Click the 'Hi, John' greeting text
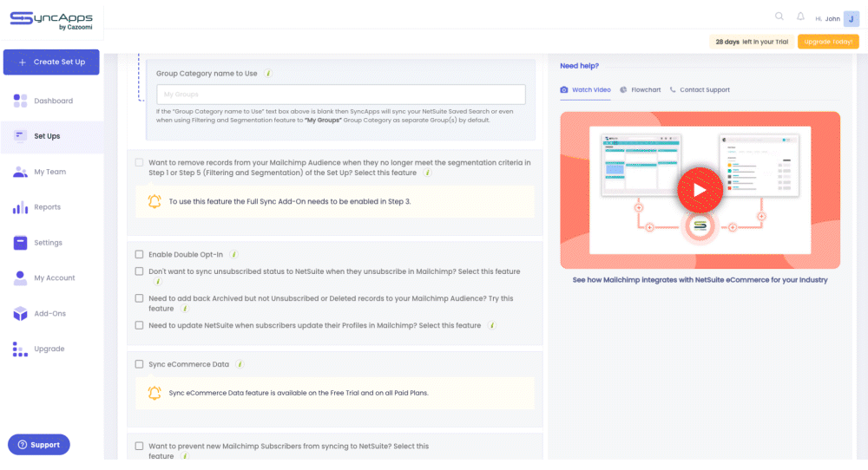 [x=827, y=19]
